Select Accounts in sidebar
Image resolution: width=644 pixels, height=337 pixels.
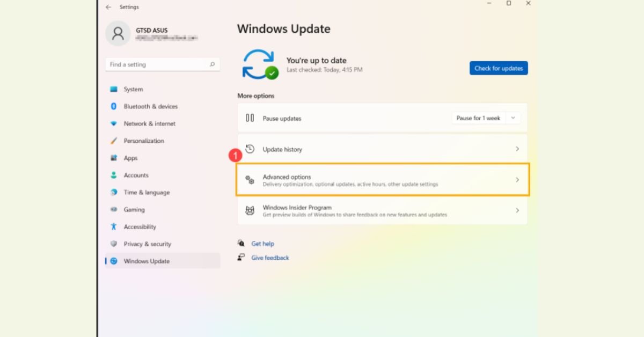point(163,175)
